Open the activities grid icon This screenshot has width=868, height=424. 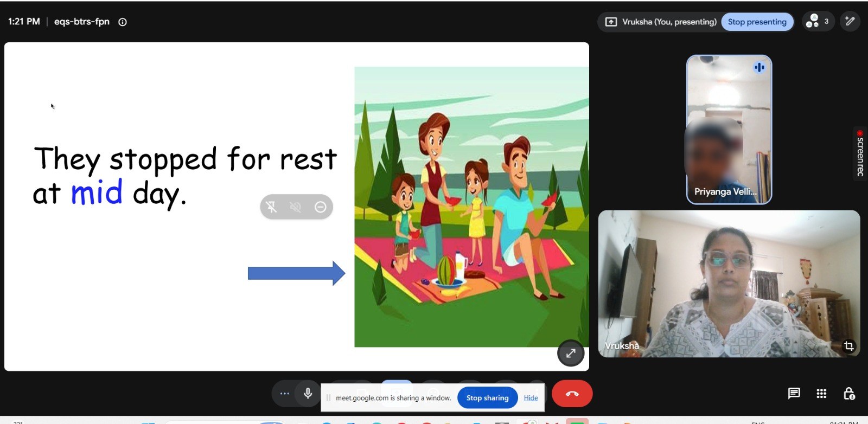point(821,394)
